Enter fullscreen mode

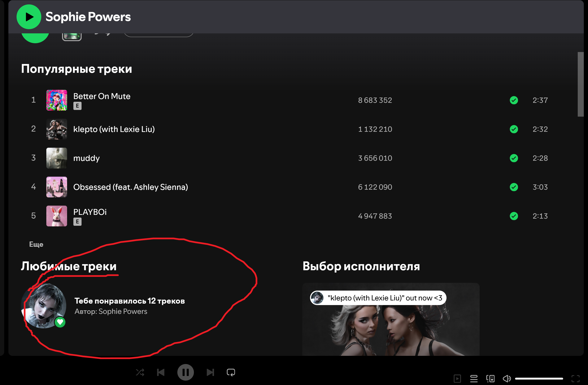pyautogui.click(x=576, y=378)
